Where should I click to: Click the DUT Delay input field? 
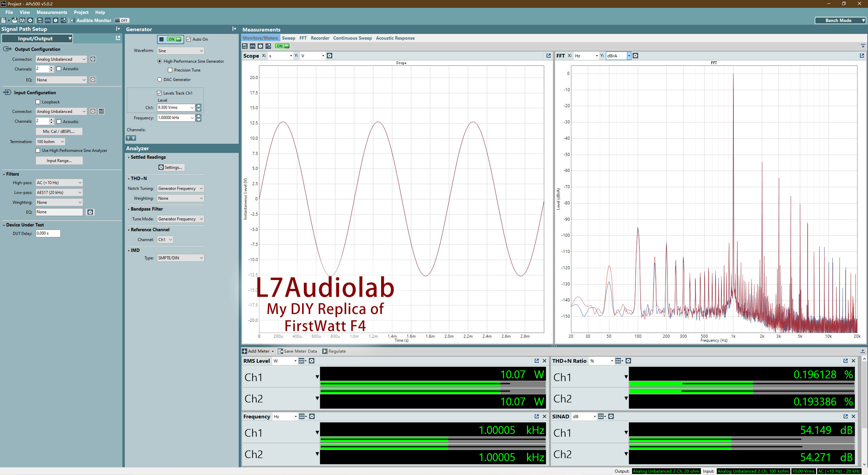(x=48, y=233)
